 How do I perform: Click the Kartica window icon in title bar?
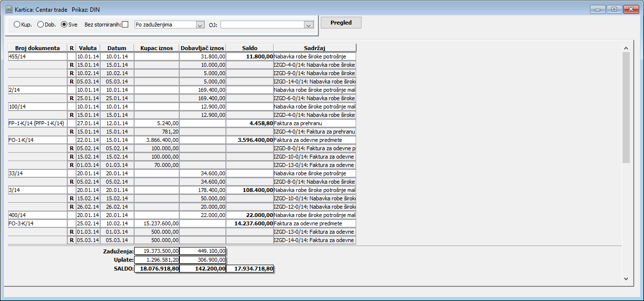click(9, 9)
